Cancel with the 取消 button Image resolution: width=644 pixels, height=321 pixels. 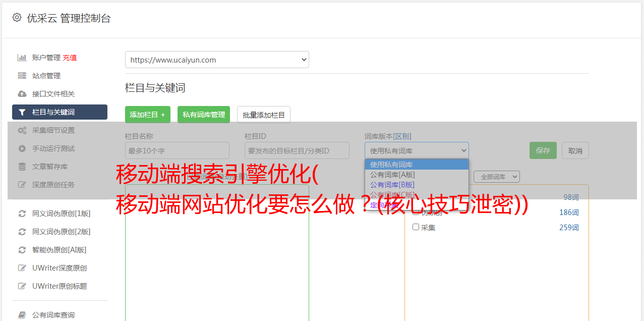point(575,150)
